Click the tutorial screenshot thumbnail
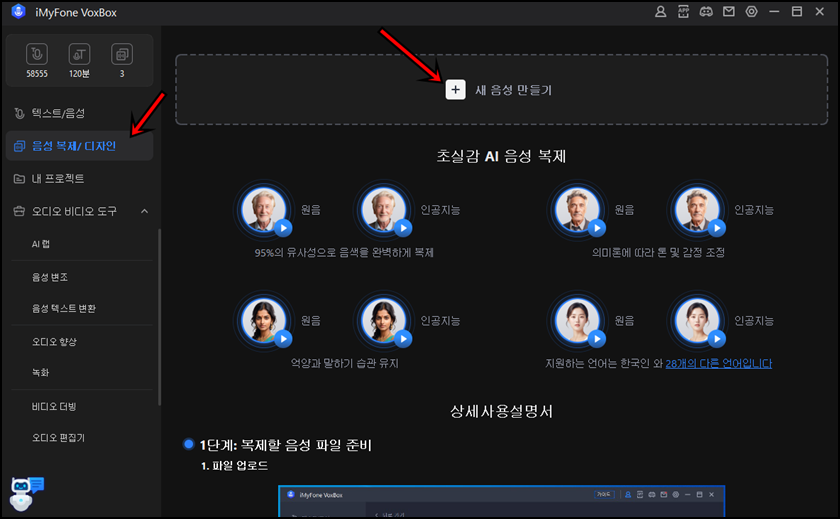The height and width of the screenshot is (519, 840). pyautogui.click(x=501, y=501)
